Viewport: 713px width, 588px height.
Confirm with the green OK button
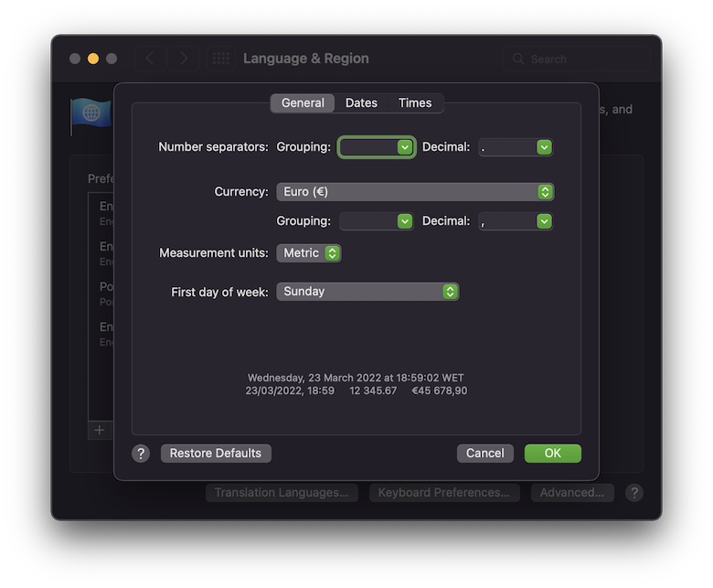[x=552, y=454]
